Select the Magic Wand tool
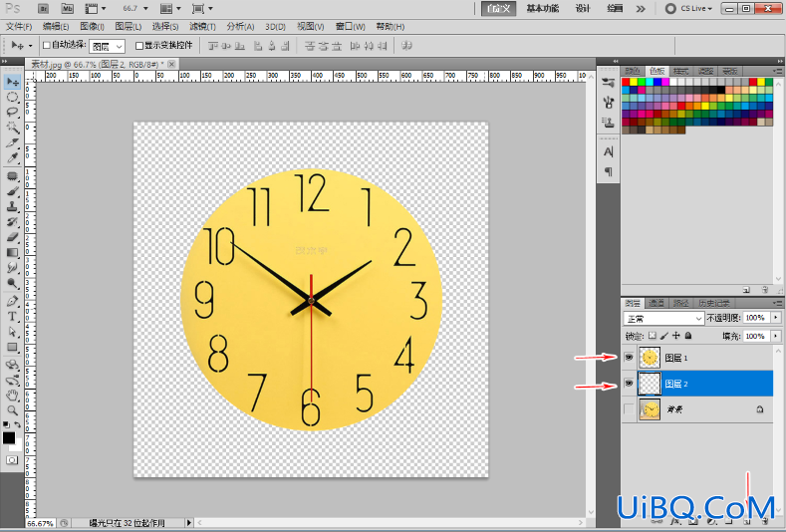Image resolution: width=786 pixels, height=532 pixels. coord(13,128)
